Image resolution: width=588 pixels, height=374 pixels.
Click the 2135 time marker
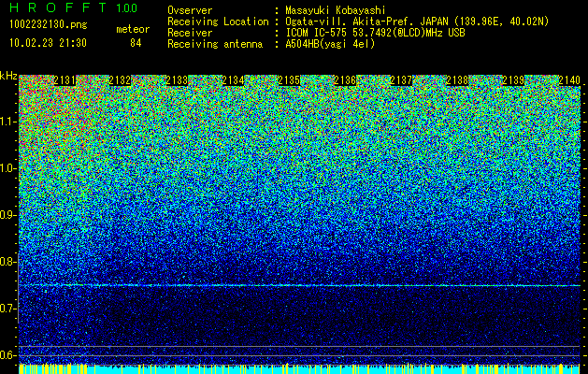(289, 80)
